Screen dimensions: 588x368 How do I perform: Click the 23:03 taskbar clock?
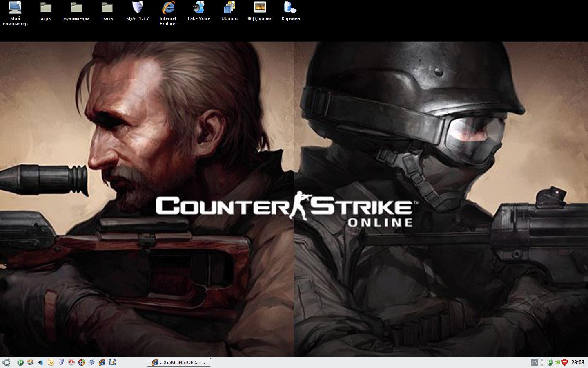(578, 362)
